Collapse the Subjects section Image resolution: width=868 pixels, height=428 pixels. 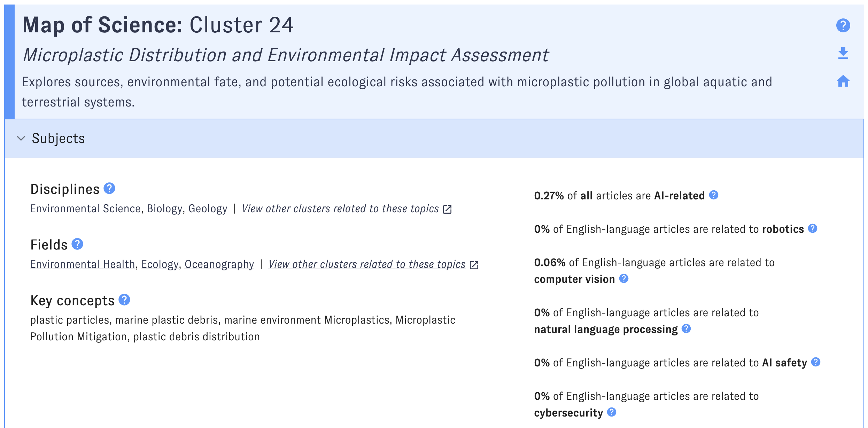tap(21, 138)
